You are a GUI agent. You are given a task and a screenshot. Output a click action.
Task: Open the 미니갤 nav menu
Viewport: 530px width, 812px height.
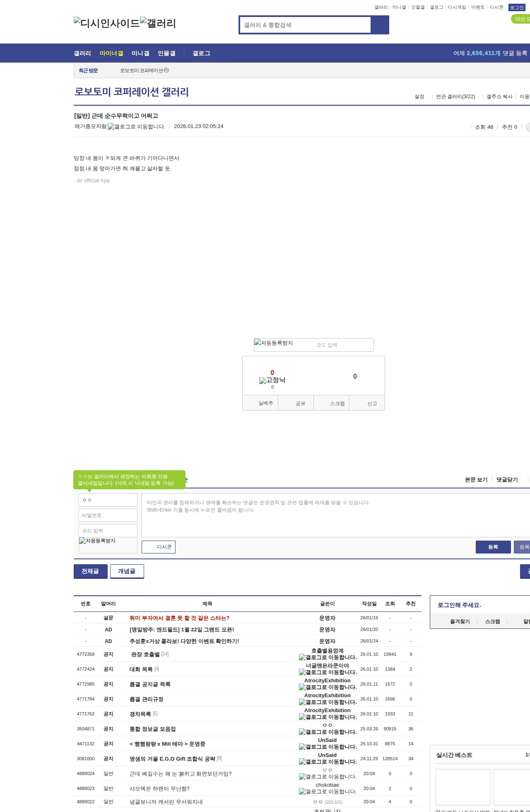(140, 53)
